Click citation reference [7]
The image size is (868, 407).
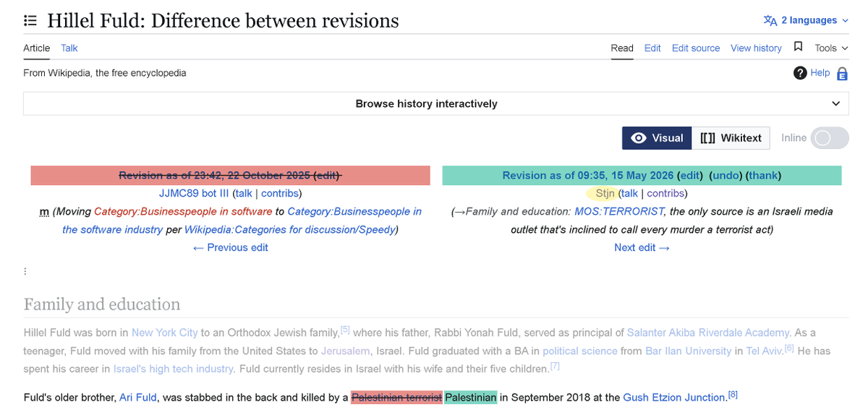pyautogui.click(x=555, y=367)
